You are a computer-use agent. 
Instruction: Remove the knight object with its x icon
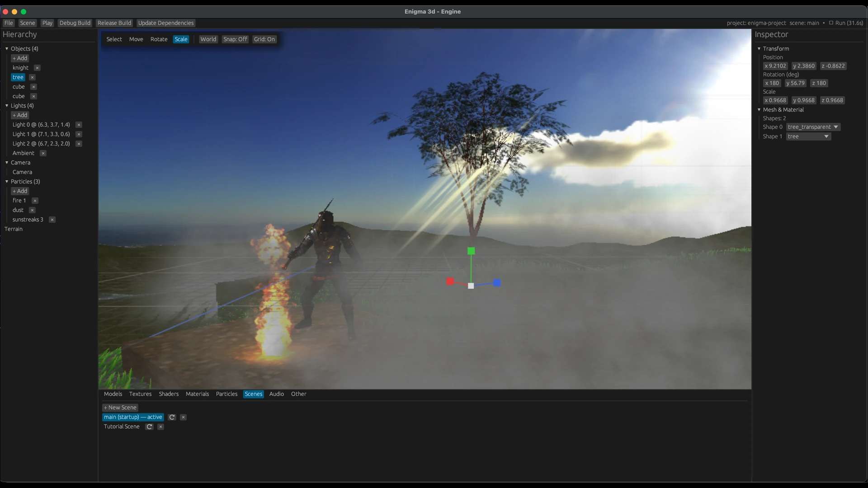(x=37, y=68)
